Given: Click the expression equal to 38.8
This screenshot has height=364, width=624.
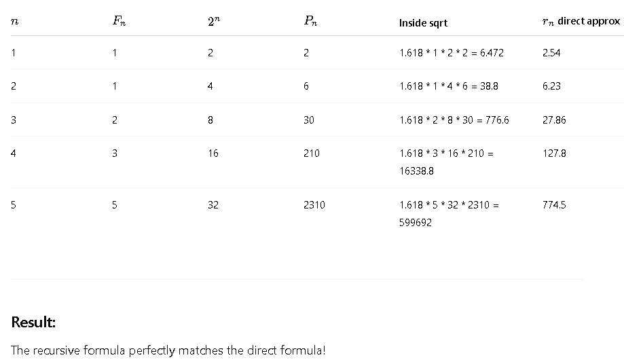Looking at the screenshot, I should (449, 86).
